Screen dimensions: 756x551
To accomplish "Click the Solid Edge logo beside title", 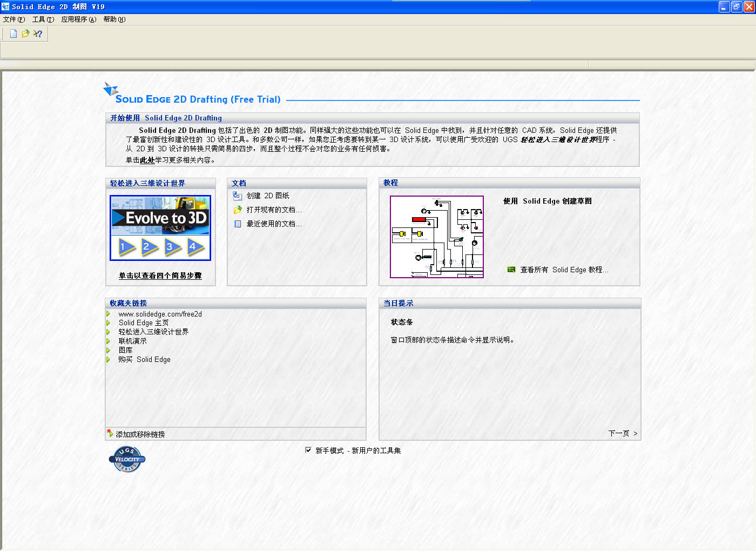I will (x=110, y=89).
